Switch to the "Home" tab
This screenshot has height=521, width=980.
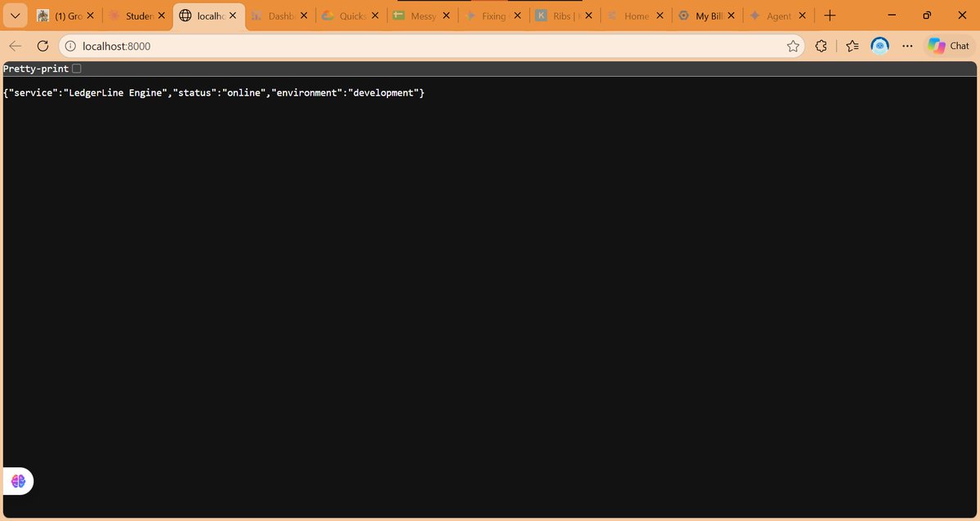(635, 16)
